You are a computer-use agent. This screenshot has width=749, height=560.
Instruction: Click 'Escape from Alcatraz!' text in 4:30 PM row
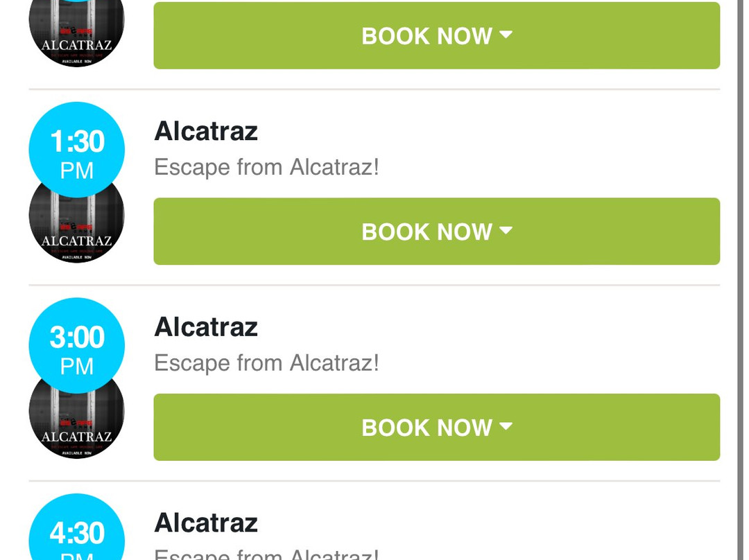click(x=266, y=554)
